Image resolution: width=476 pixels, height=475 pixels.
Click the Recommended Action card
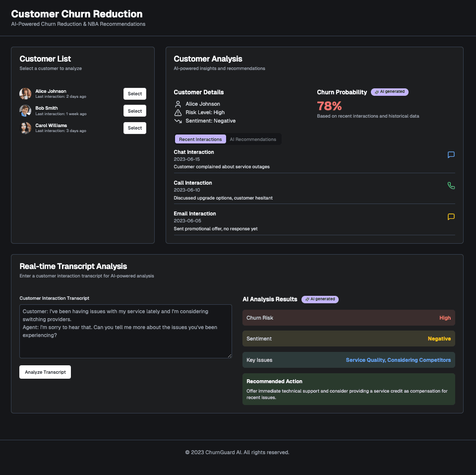pyautogui.click(x=349, y=389)
